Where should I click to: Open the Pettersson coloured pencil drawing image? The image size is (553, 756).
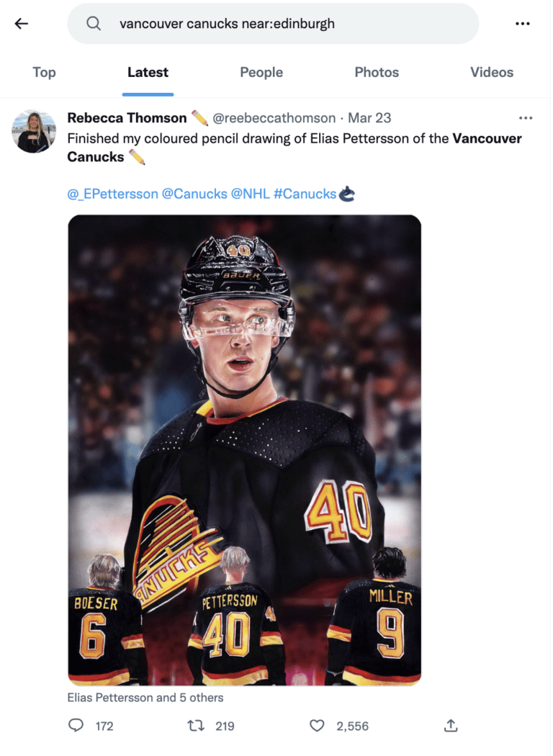244,450
